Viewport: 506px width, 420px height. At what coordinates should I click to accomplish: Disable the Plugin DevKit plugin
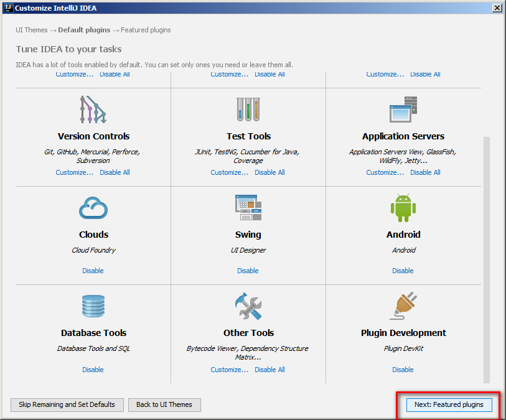click(x=403, y=370)
